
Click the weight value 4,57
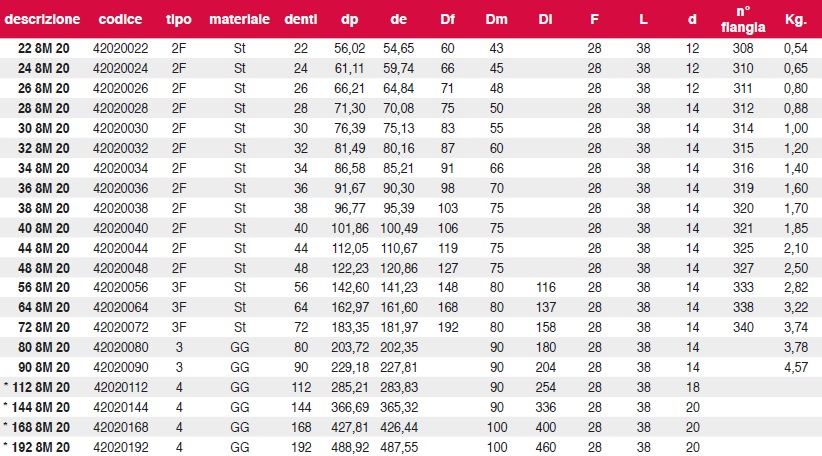click(796, 367)
